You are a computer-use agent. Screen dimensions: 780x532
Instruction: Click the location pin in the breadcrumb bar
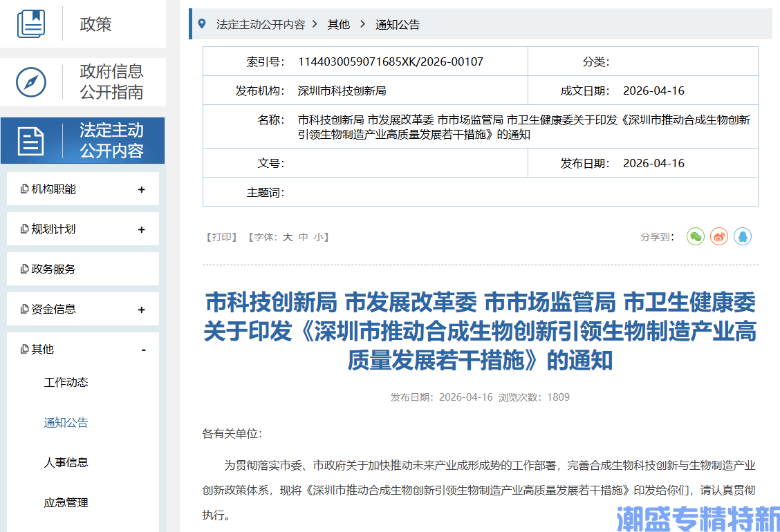pyautogui.click(x=201, y=23)
